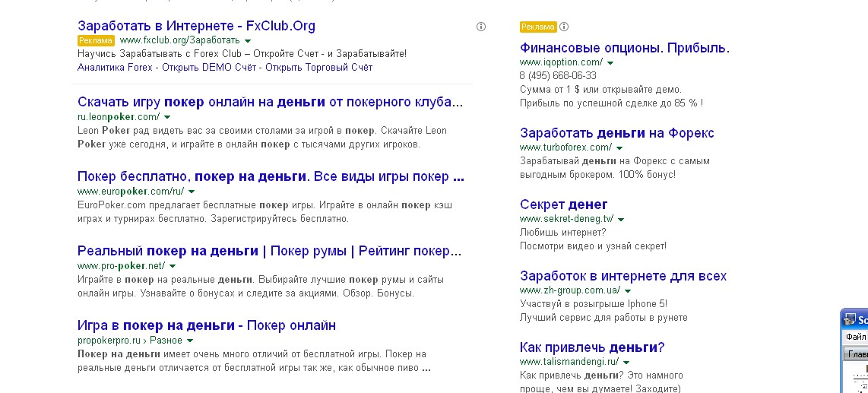
Task: Open the Файл menu in the small window
Action: tap(856, 337)
